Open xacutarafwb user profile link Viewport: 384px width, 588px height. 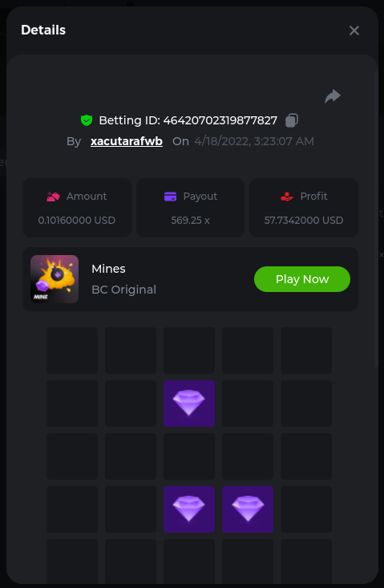click(127, 141)
